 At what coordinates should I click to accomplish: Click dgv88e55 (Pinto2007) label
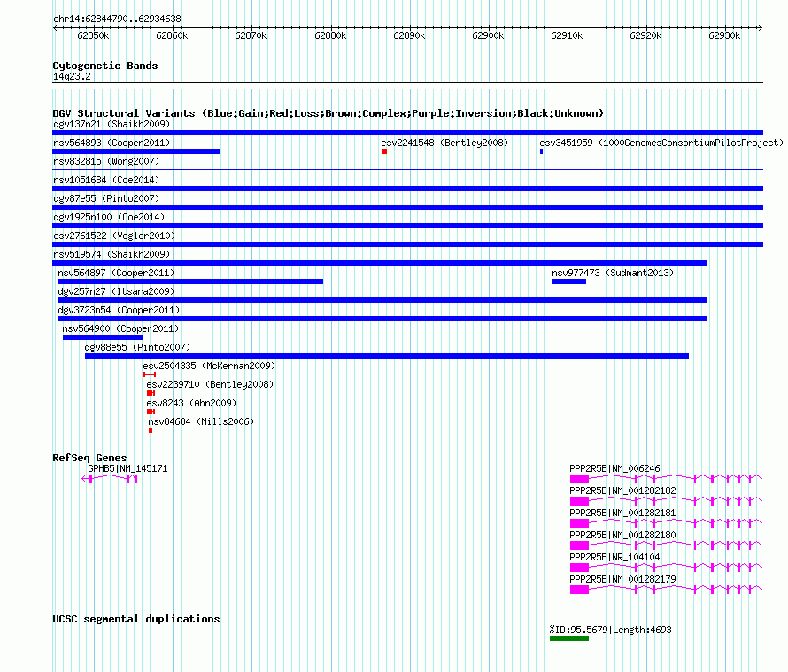tap(137, 347)
